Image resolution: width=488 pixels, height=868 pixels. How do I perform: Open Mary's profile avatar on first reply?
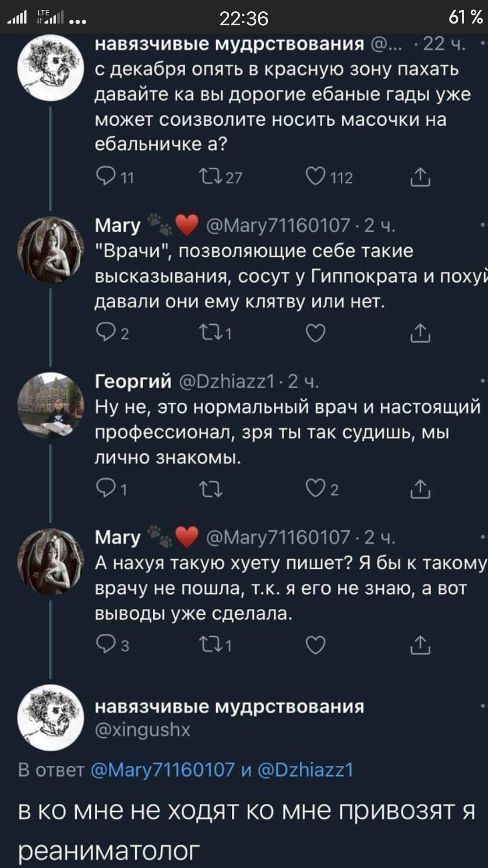point(51,250)
